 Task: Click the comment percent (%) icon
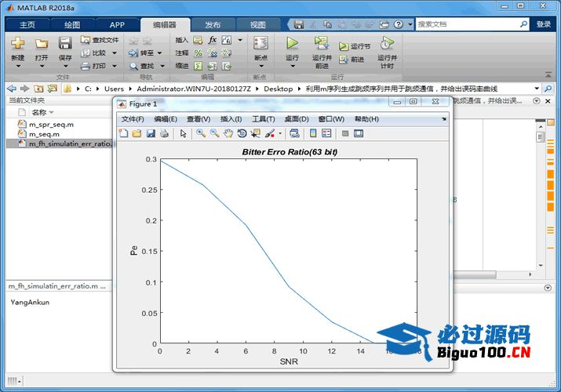click(199, 53)
